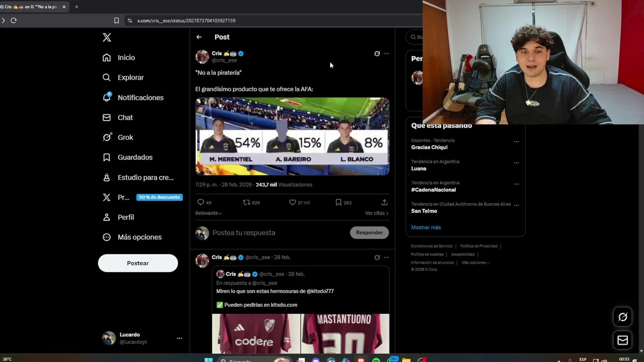Open the Mastantuono jersey image
The image size is (644, 362).
[x=345, y=334]
